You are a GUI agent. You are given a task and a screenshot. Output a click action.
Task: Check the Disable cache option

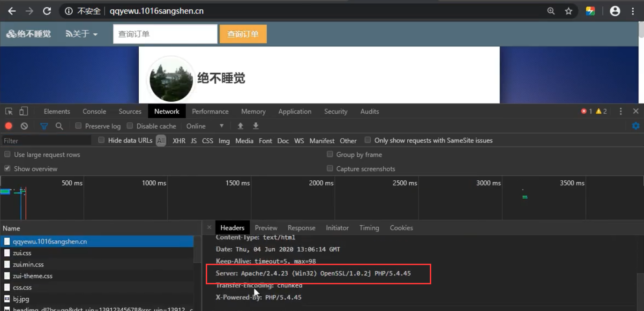[x=130, y=126]
